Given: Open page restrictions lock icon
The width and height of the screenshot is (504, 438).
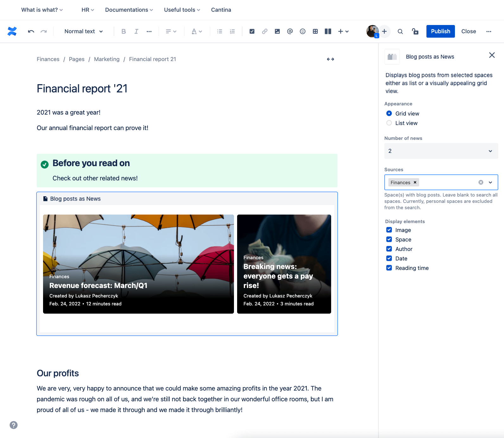Looking at the screenshot, I should coord(415,31).
